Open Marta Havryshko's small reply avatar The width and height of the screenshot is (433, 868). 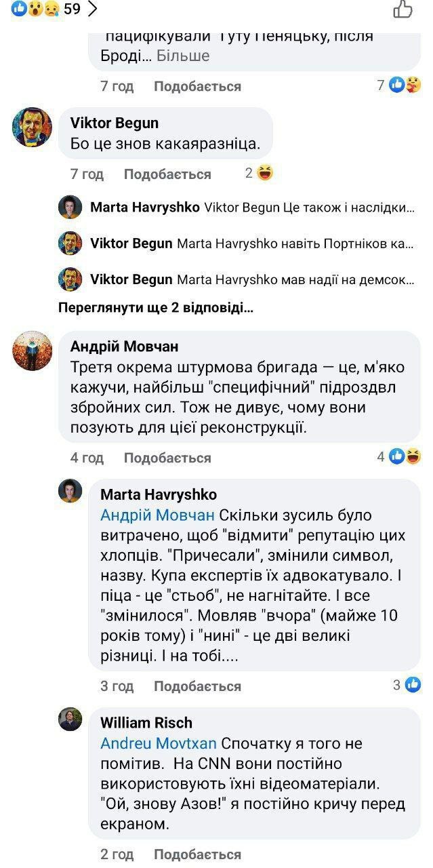pos(70,208)
